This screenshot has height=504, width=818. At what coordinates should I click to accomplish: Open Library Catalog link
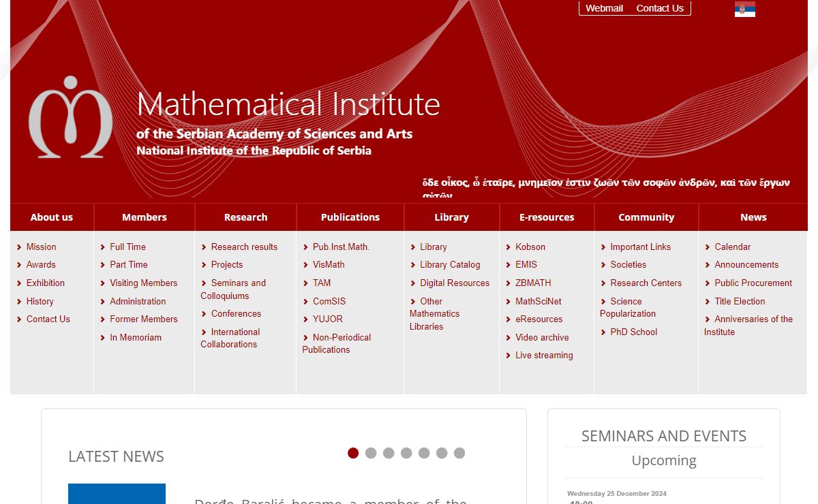pyautogui.click(x=450, y=264)
